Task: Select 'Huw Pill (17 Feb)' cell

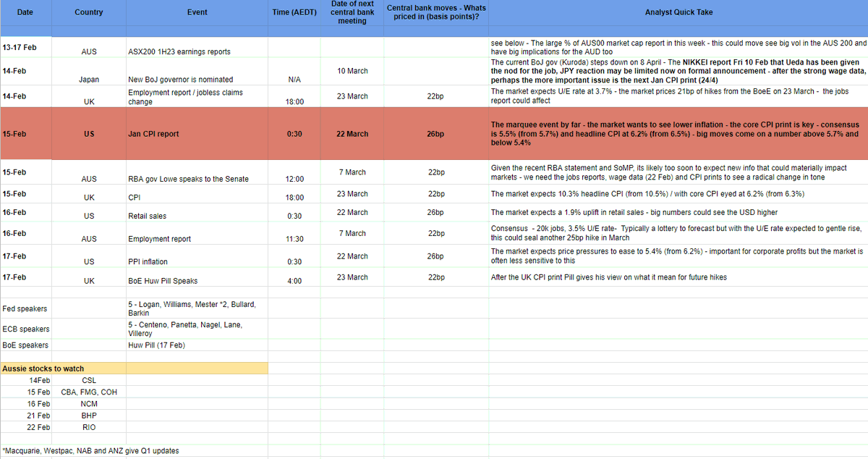Action: [197, 345]
